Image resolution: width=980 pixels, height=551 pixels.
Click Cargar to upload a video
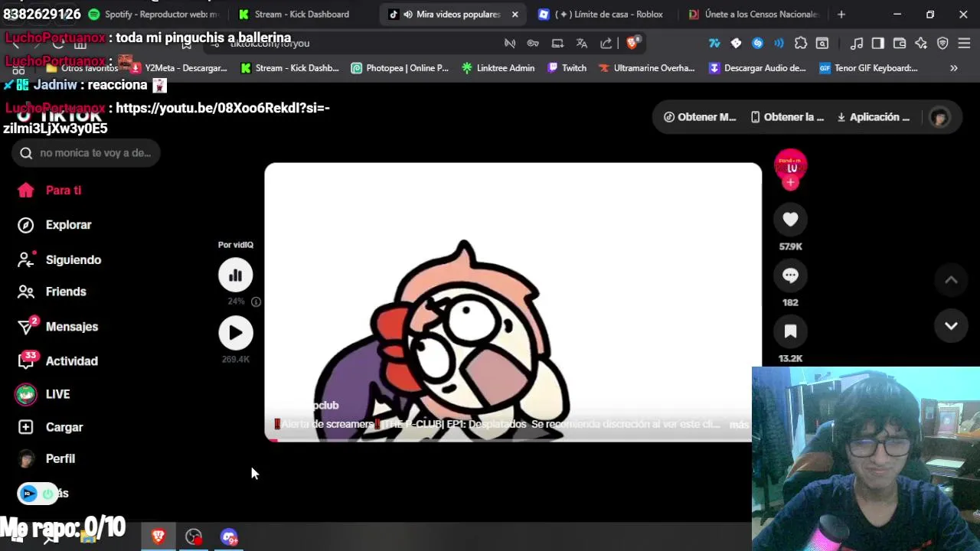pyautogui.click(x=51, y=427)
